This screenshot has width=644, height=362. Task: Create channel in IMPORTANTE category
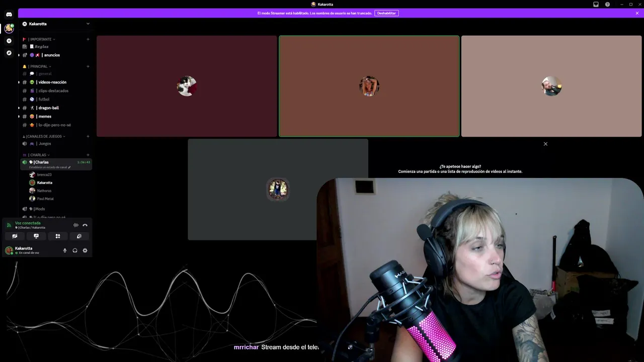coord(88,39)
